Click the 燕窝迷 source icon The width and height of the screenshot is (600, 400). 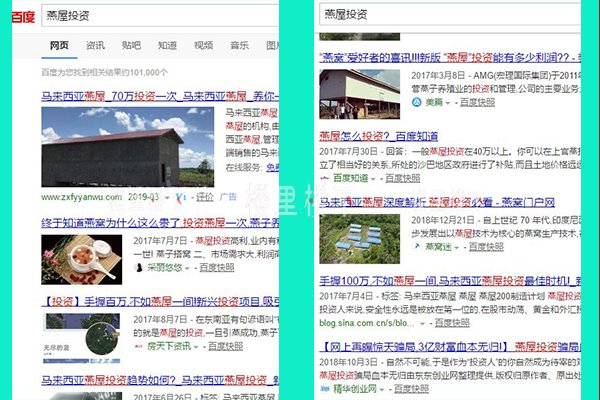coord(417,246)
